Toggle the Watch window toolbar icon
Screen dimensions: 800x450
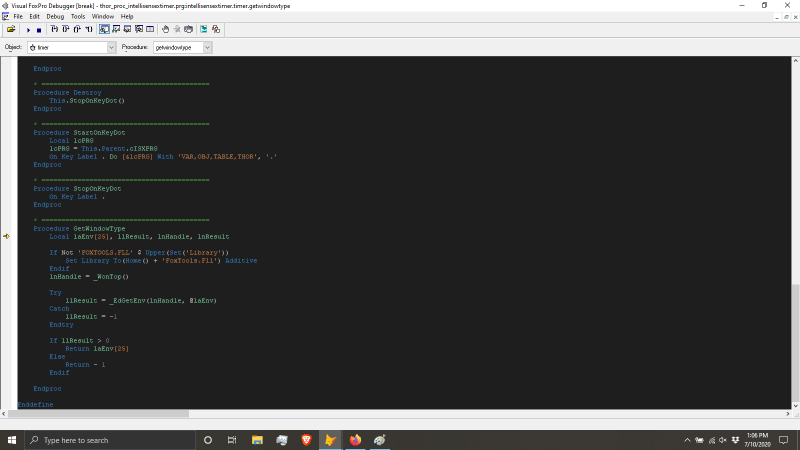coord(116,30)
